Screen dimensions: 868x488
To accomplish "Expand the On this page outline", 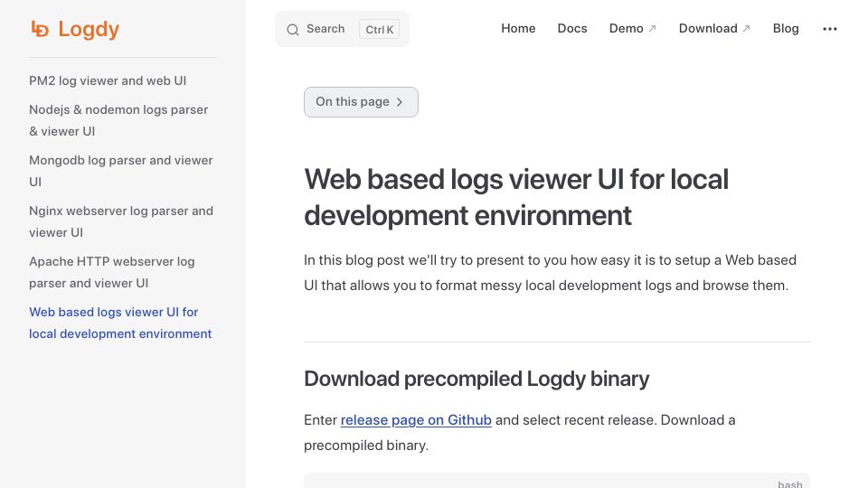I will tap(361, 102).
